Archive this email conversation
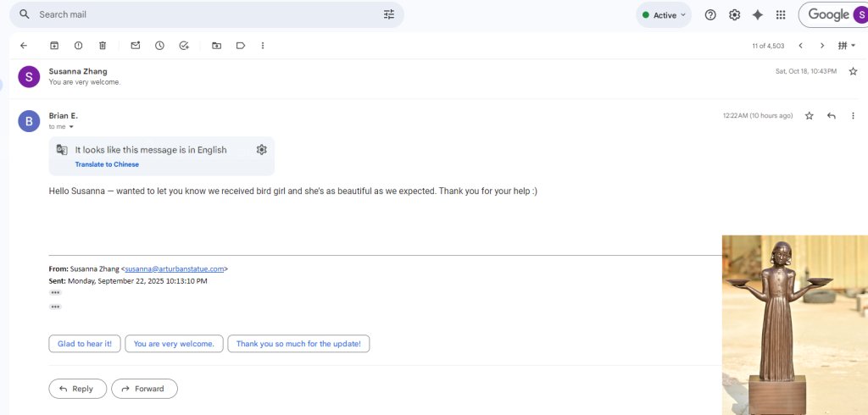This screenshot has height=415, width=868. [54, 46]
